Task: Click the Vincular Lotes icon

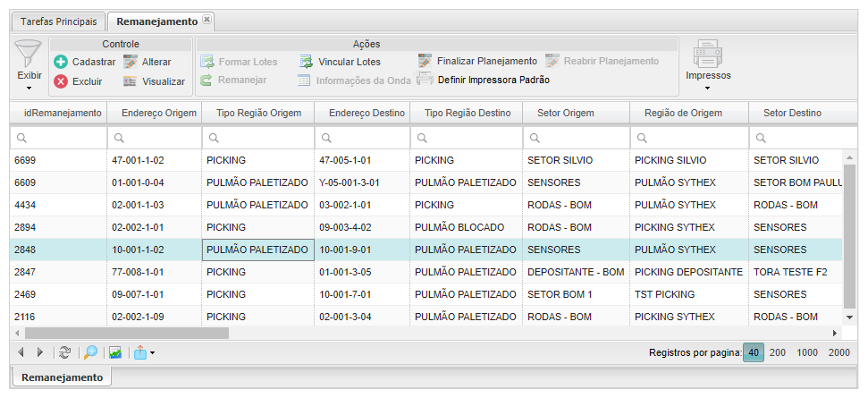Action: pyautogui.click(x=306, y=62)
